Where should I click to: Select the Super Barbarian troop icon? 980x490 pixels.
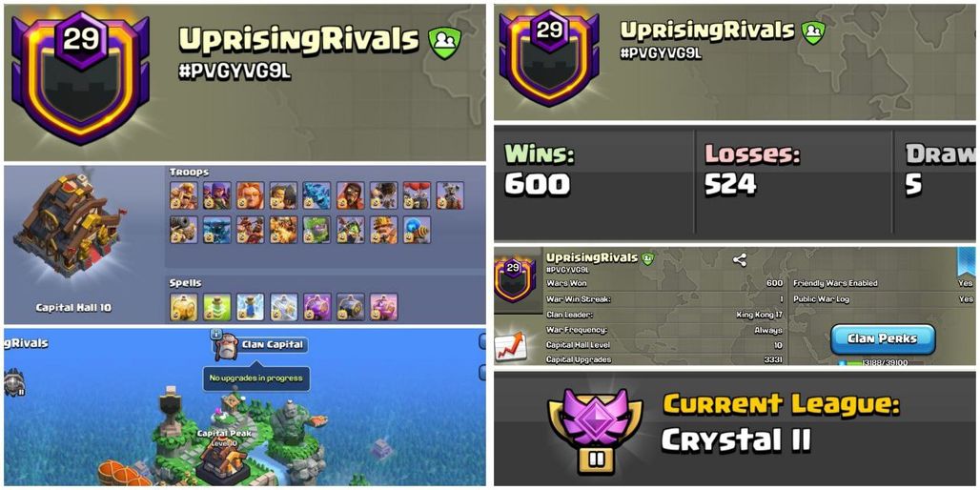(x=183, y=195)
